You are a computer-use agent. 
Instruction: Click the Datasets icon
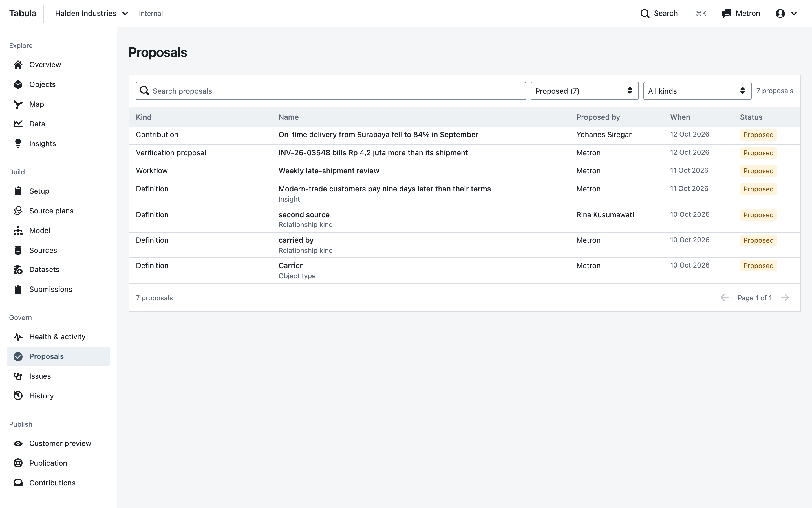(18, 270)
